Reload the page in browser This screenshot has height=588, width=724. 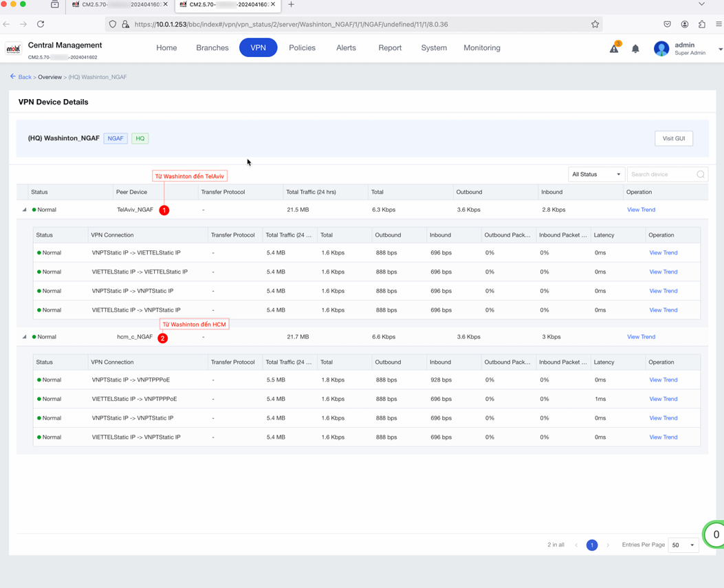pyautogui.click(x=41, y=24)
